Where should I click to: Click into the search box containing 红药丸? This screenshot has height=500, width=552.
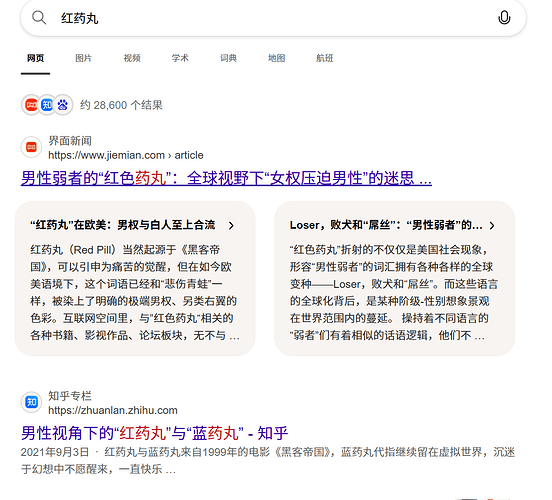(x=273, y=18)
